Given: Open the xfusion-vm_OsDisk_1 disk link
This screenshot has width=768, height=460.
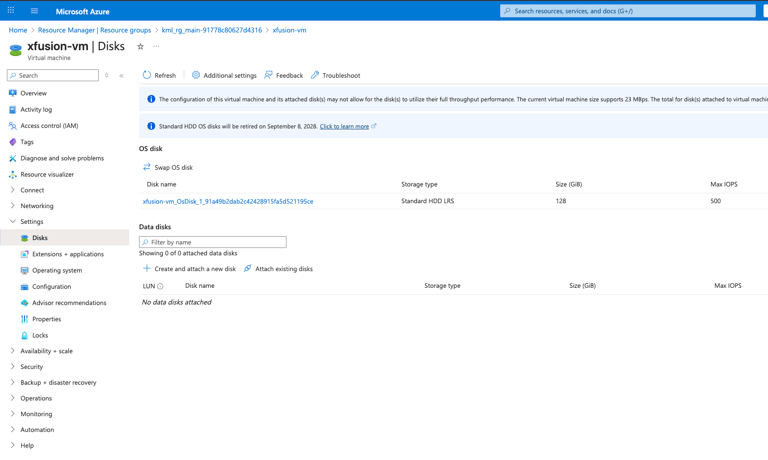Looking at the screenshot, I should tap(228, 201).
